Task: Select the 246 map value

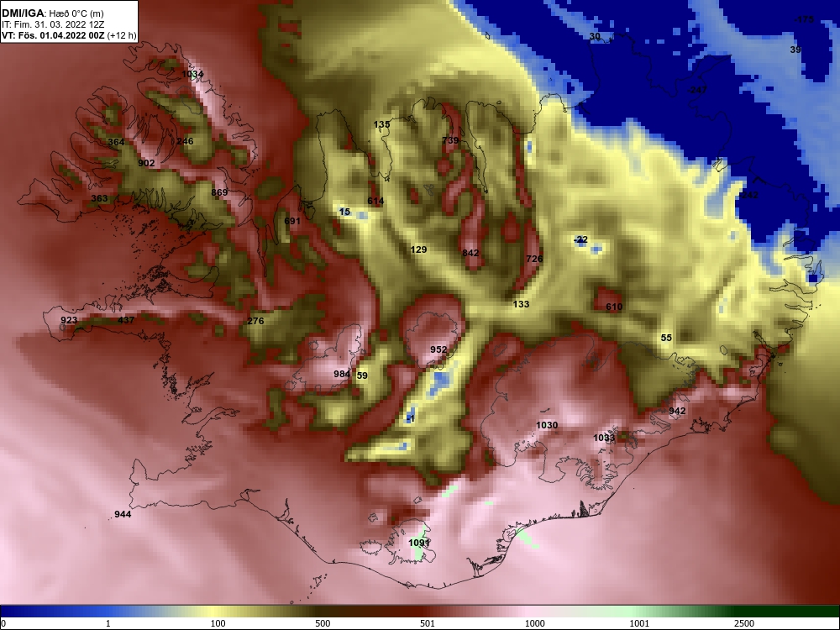Action: click(x=185, y=141)
